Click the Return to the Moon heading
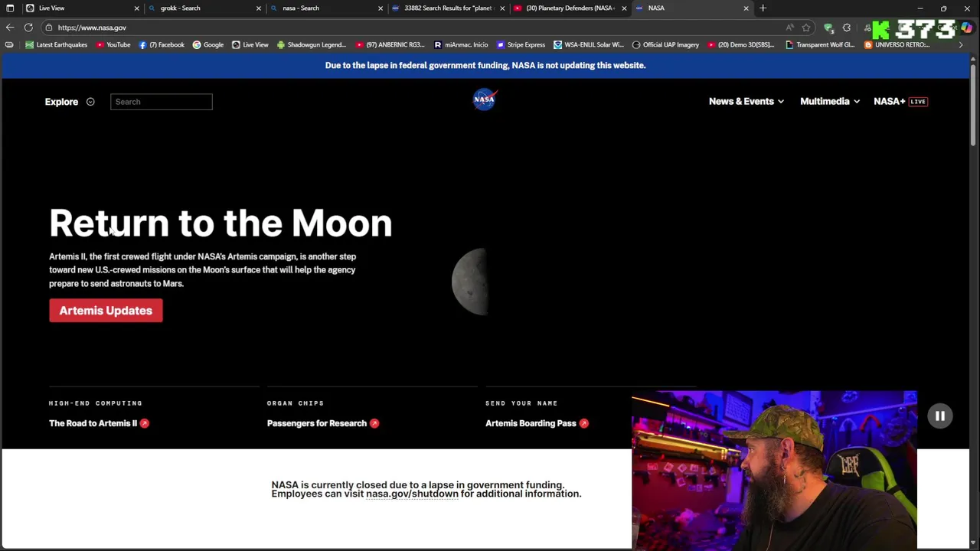The height and width of the screenshot is (551, 980). (220, 223)
